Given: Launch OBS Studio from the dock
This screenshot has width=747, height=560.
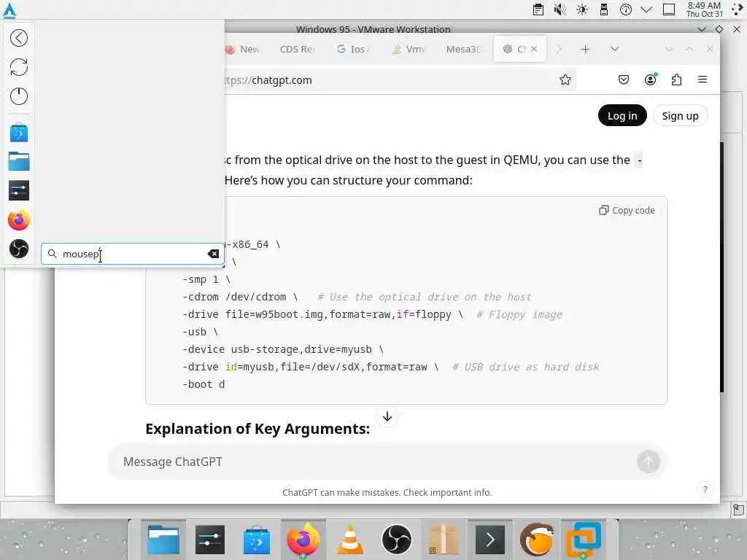Looking at the screenshot, I should click(397, 540).
